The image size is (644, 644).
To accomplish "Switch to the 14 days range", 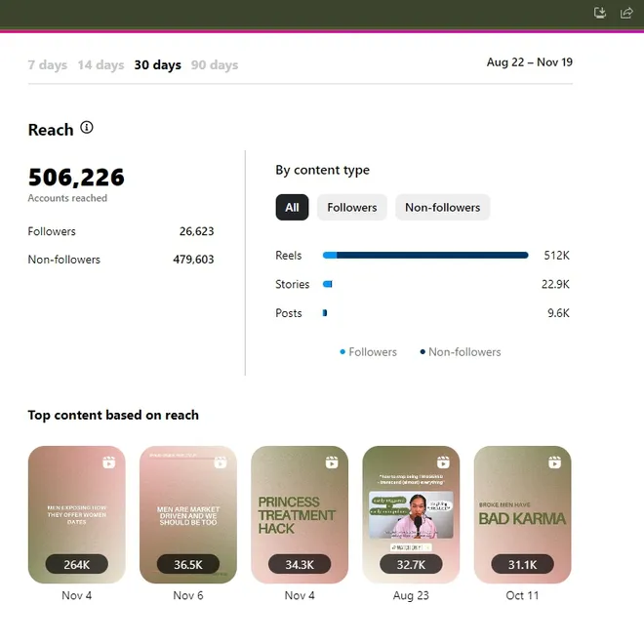I will pyautogui.click(x=101, y=65).
